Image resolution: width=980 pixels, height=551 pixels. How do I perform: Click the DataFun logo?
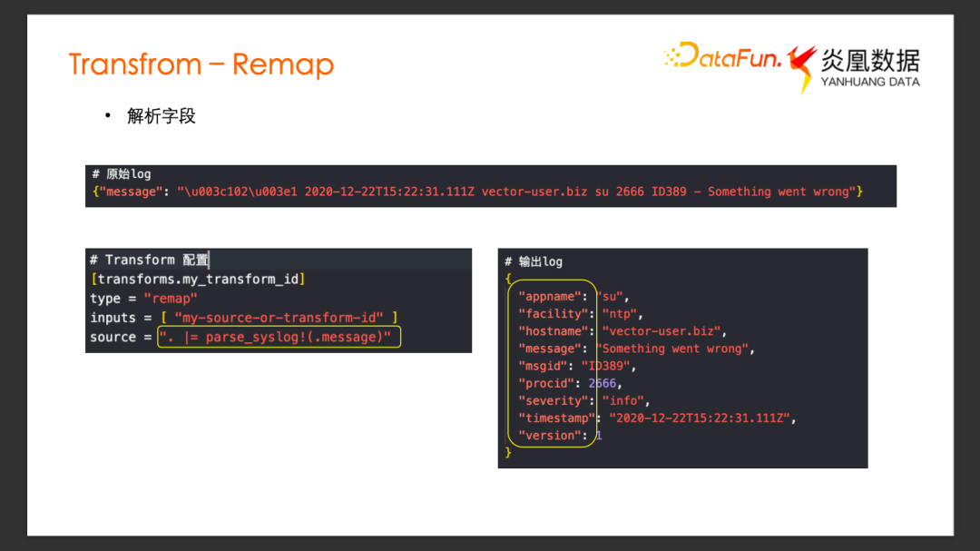click(722, 56)
